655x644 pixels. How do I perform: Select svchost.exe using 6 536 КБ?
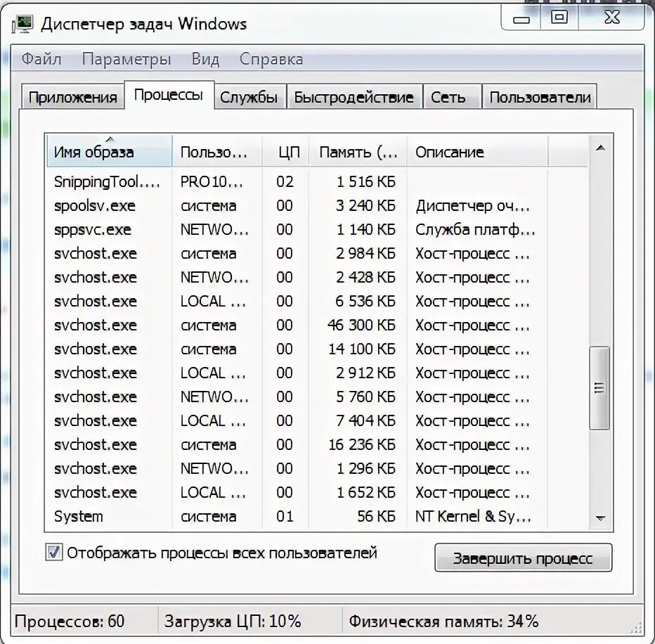point(317,301)
